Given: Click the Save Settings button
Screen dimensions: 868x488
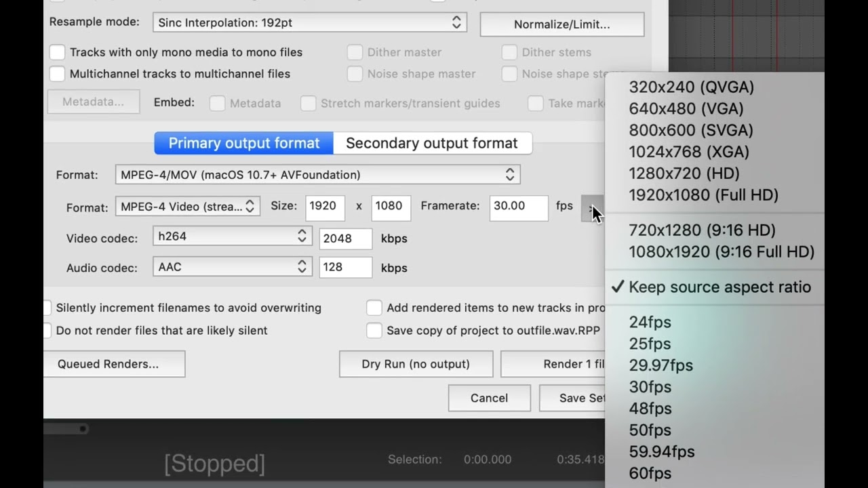Looking at the screenshot, I should tap(572, 398).
